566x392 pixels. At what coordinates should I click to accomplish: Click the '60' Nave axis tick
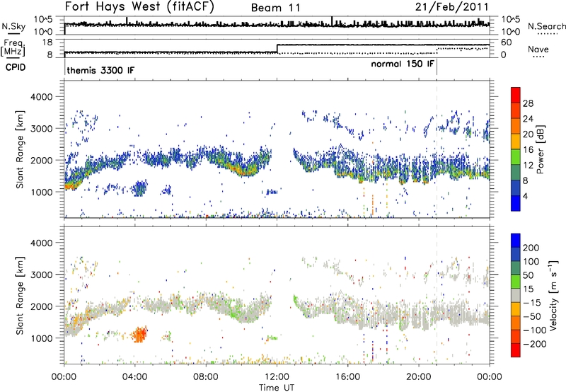click(x=506, y=42)
